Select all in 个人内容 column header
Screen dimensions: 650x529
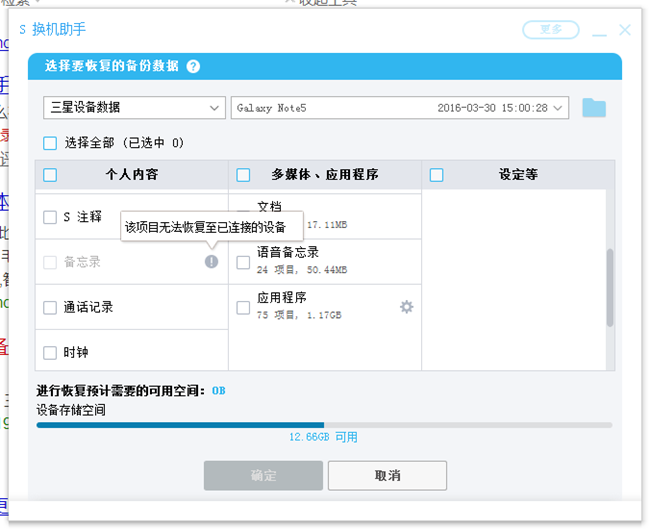[51, 175]
